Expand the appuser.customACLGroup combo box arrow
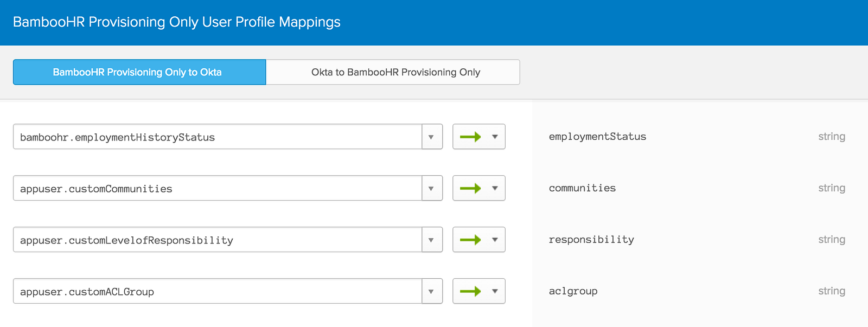The height and width of the screenshot is (327, 868). click(431, 292)
